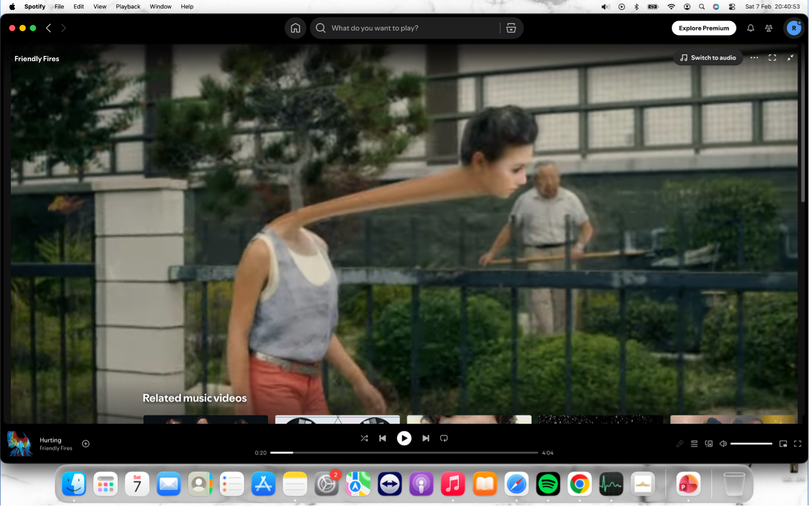
Task: Adjust the volume slider
Action: (751, 444)
